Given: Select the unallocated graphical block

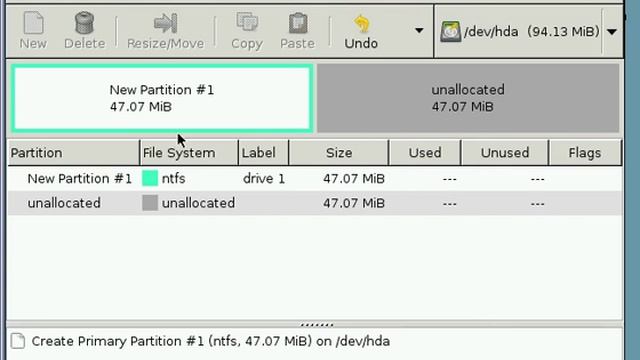Looking at the screenshot, I should click(468, 98).
